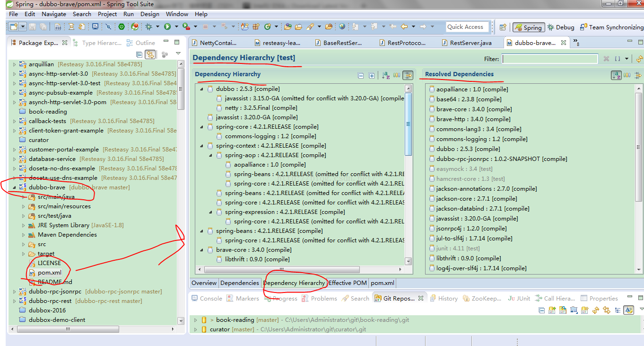This screenshot has width=644, height=346.
Task: Click Show GroupId icon in Resolved Dependencies section
Action: coord(627,75)
